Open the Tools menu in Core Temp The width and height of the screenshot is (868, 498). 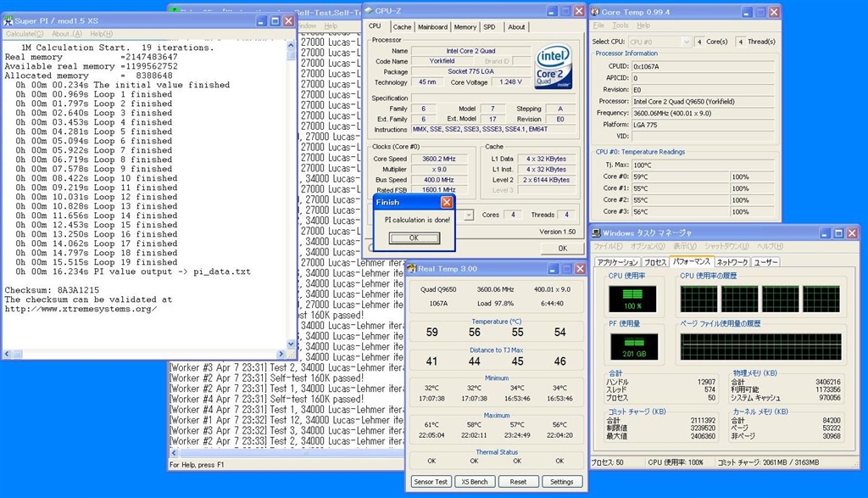pyautogui.click(x=620, y=25)
